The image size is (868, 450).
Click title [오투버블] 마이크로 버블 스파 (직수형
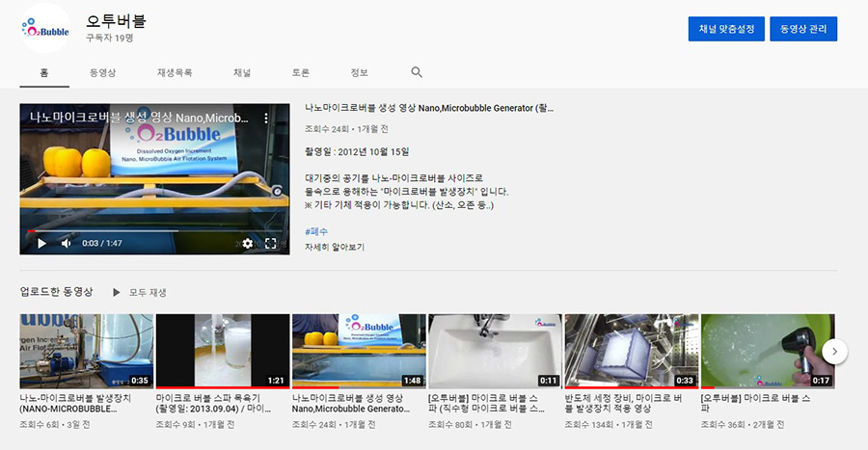486,404
